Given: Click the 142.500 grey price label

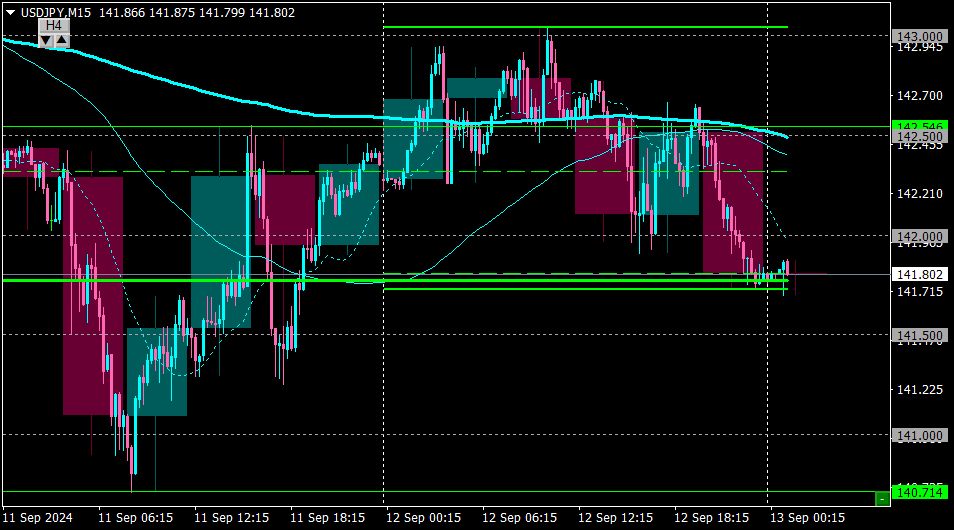Looking at the screenshot, I should pyautogui.click(x=919, y=137).
